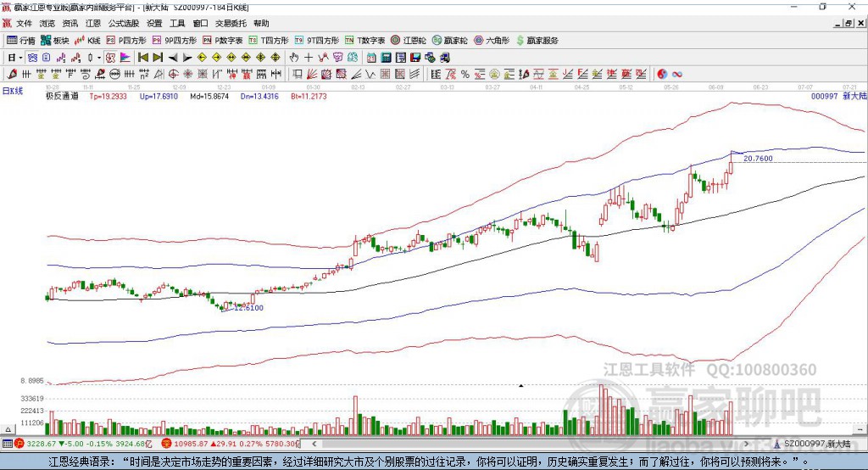Click the Up=17.6910 value
Screen dimensions: 868x470
(159, 96)
